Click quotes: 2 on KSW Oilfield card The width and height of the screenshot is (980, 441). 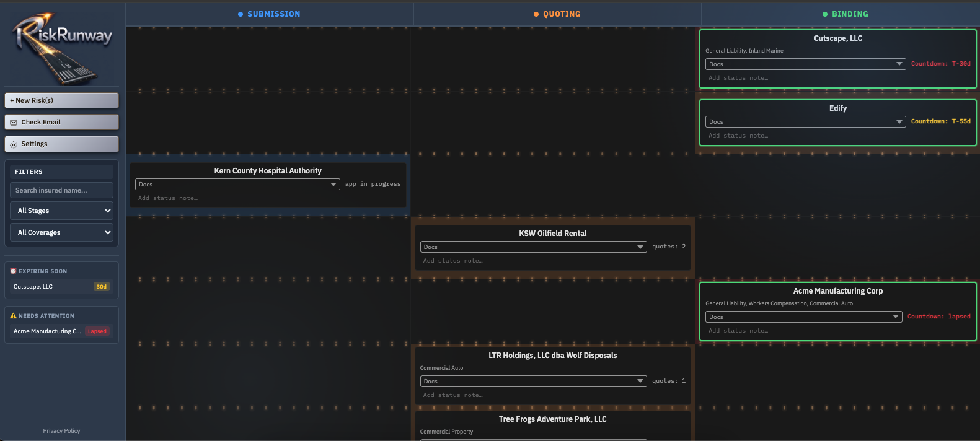[669, 247]
